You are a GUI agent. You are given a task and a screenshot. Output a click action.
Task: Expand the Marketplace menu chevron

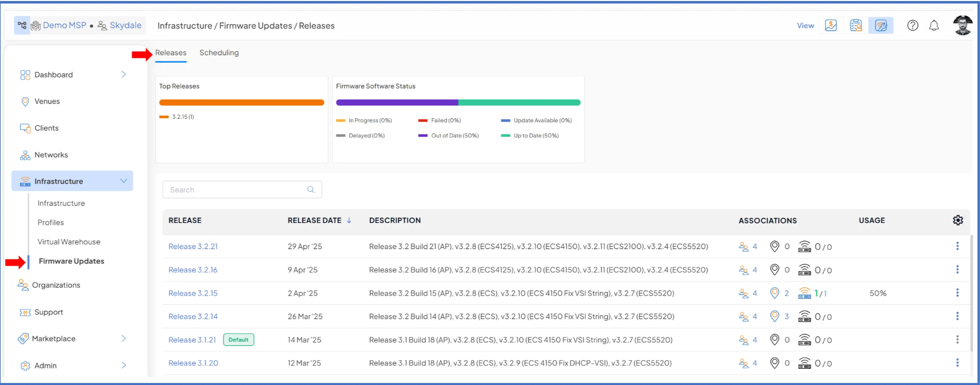(124, 338)
